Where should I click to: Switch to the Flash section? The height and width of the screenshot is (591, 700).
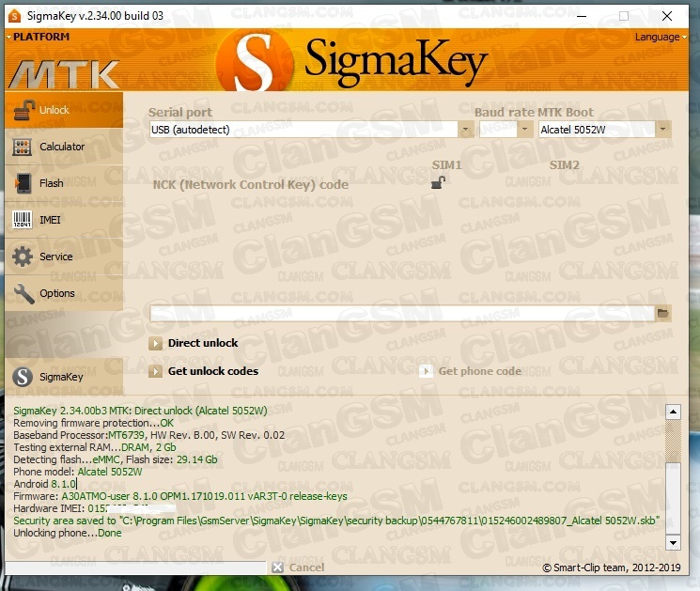64,183
